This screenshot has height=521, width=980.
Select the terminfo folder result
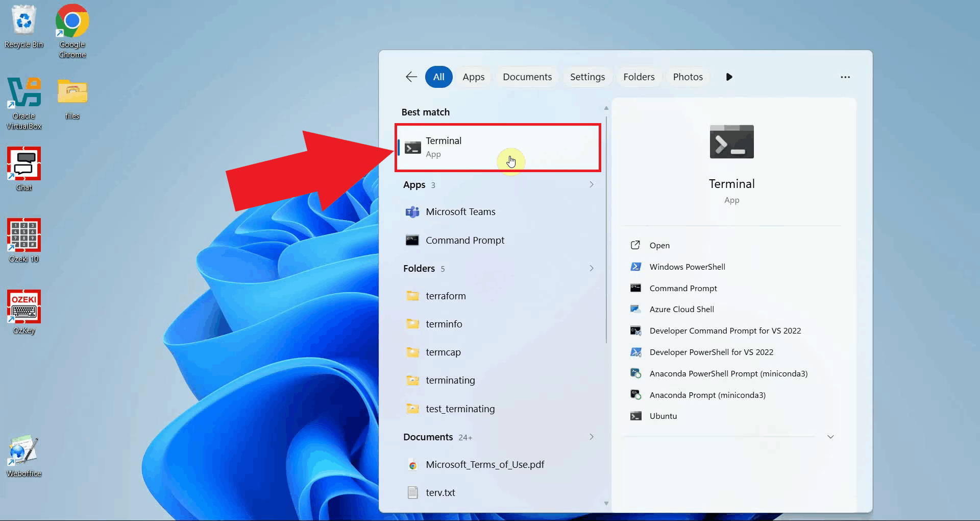pos(498,324)
